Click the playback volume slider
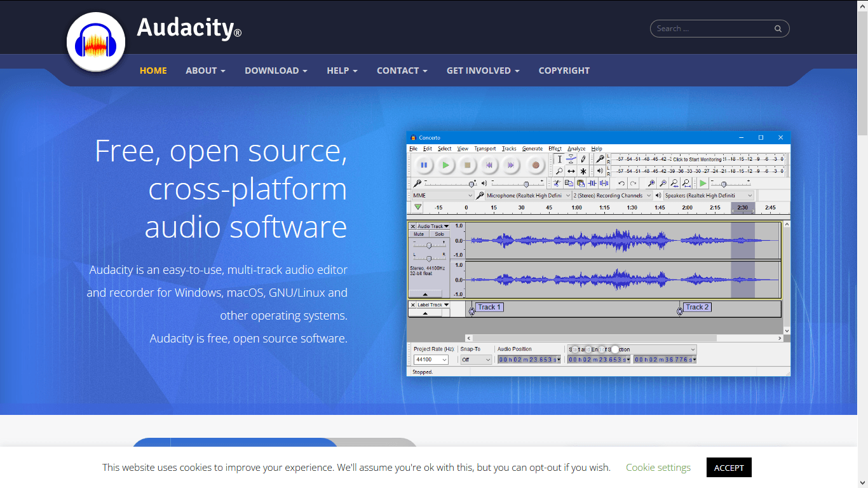Screen dimensions: 868x488 [517, 183]
